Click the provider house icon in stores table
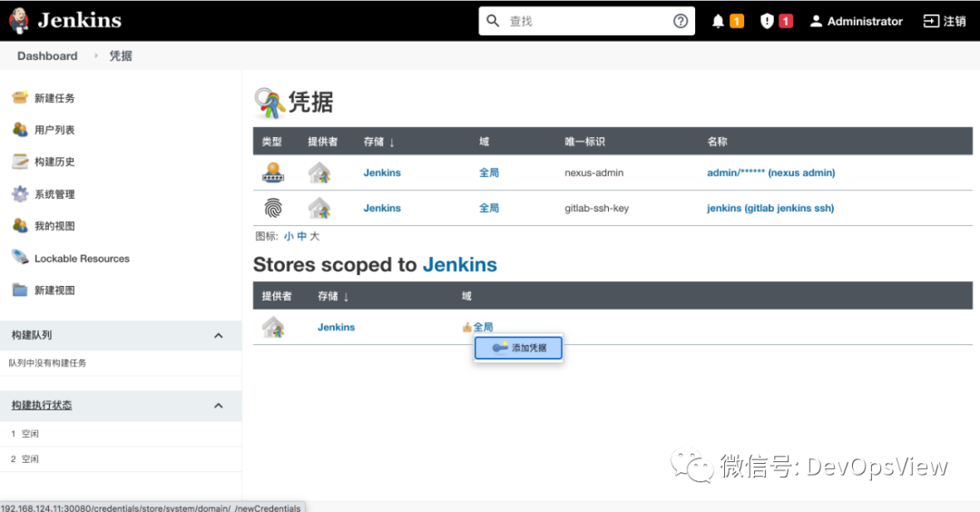Image resolution: width=980 pixels, height=512 pixels. pyautogui.click(x=273, y=327)
